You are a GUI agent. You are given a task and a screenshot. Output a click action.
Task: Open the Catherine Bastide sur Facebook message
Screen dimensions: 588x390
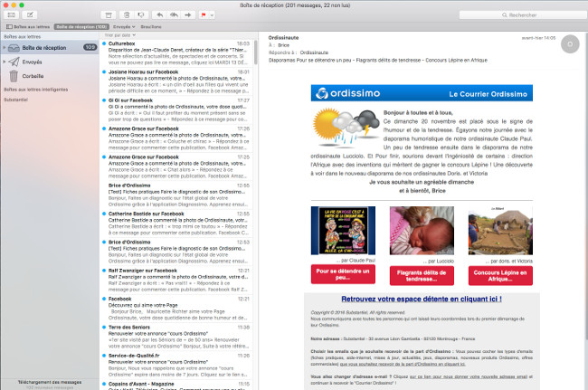tap(176, 224)
